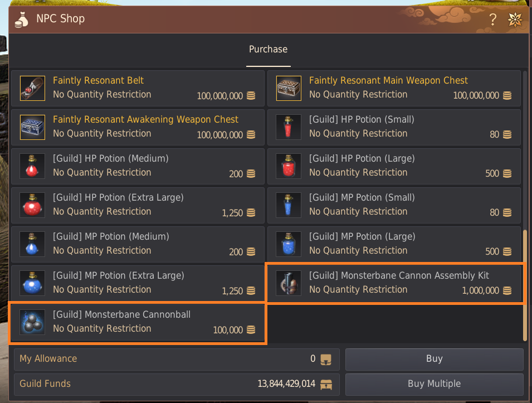
Task: Select the [Guild] MP Potion (Extra Large) row
Action: (x=138, y=283)
